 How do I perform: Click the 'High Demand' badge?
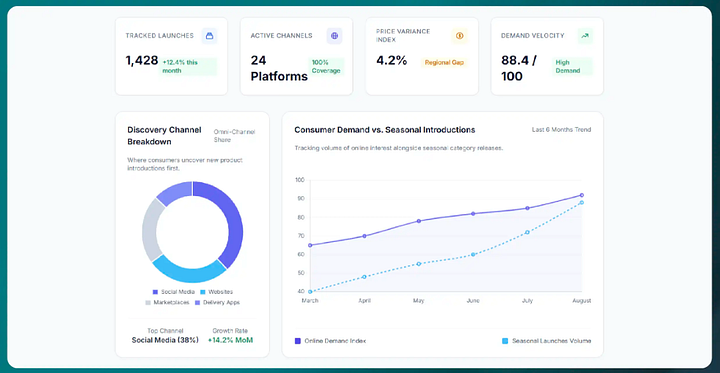(573, 67)
